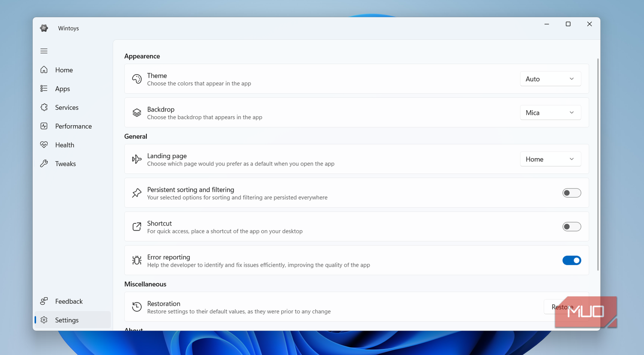This screenshot has width=644, height=355.
Task: Go to the Home page
Action: point(64,70)
